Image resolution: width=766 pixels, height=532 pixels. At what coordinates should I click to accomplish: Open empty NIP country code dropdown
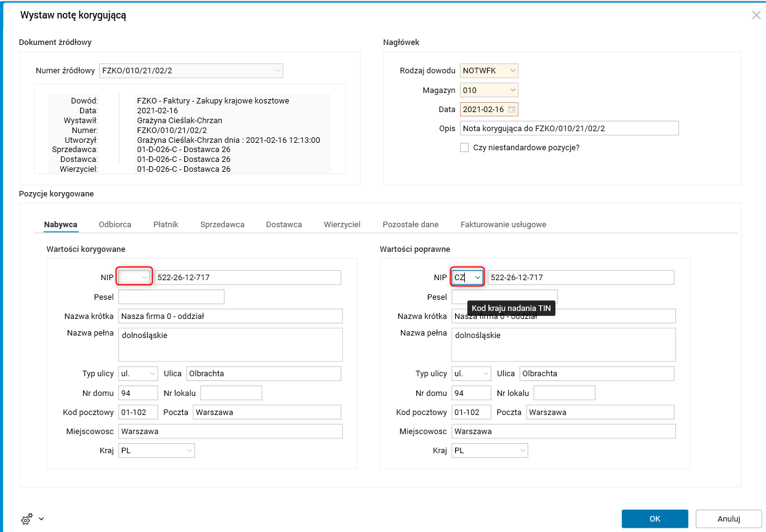[x=144, y=278]
